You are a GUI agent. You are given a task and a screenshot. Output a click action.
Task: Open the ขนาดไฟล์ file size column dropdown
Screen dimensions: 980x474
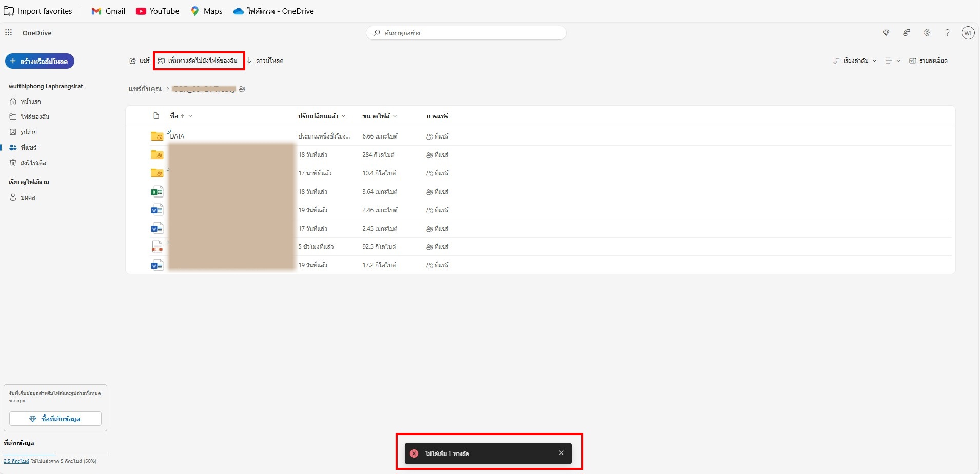point(380,116)
